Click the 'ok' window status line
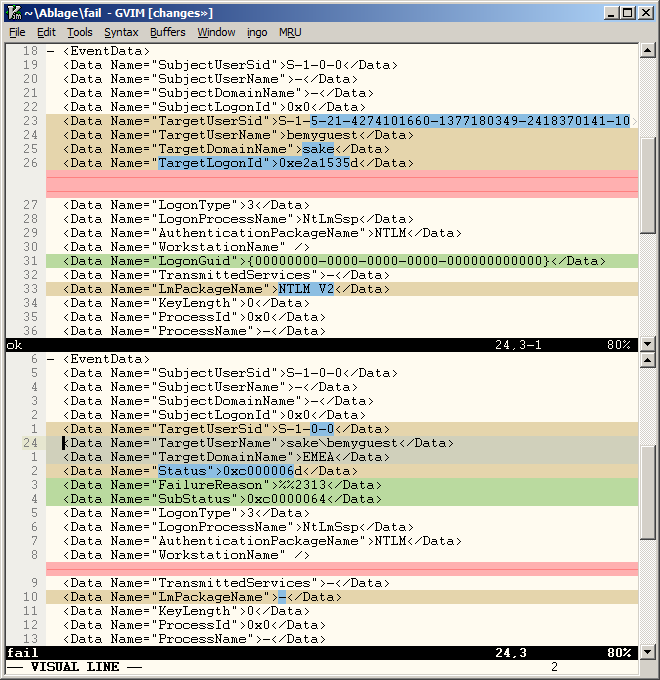This screenshot has width=660, height=680. tap(322, 345)
